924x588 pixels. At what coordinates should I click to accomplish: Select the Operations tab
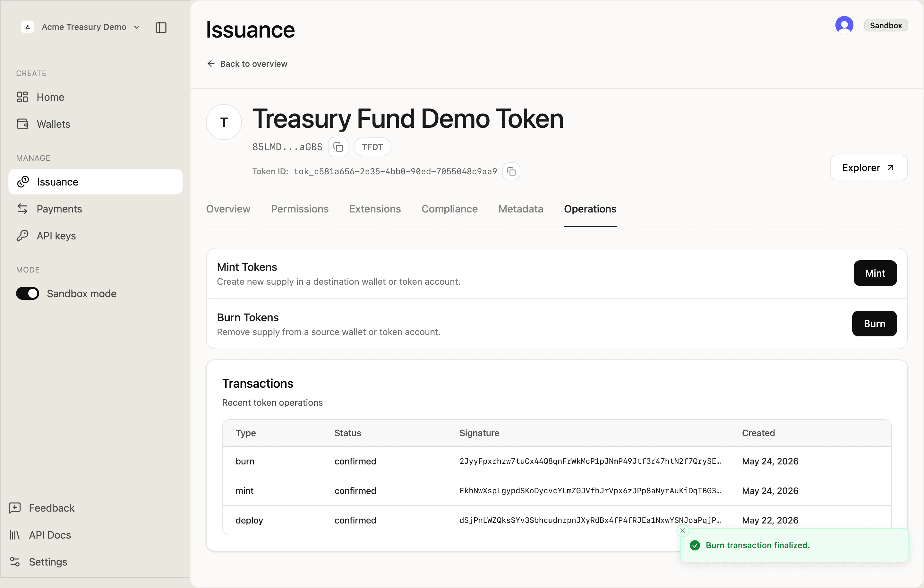pyautogui.click(x=590, y=209)
